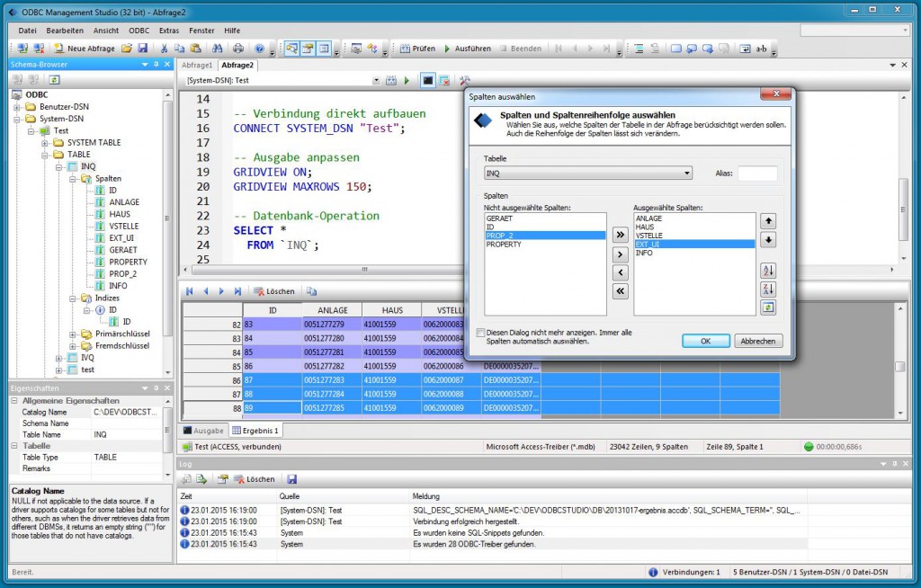Click the green run icon beside DSN selector

coord(407,81)
